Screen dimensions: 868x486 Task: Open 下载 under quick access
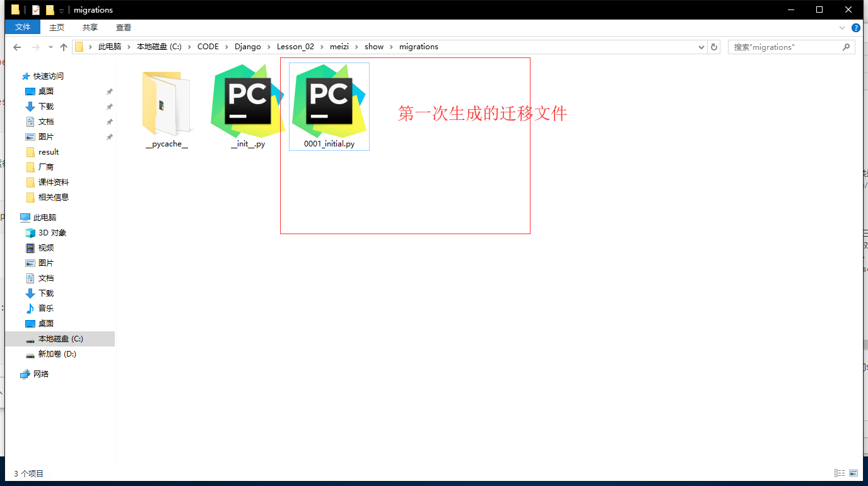pyautogui.click(x=46, y=106)
